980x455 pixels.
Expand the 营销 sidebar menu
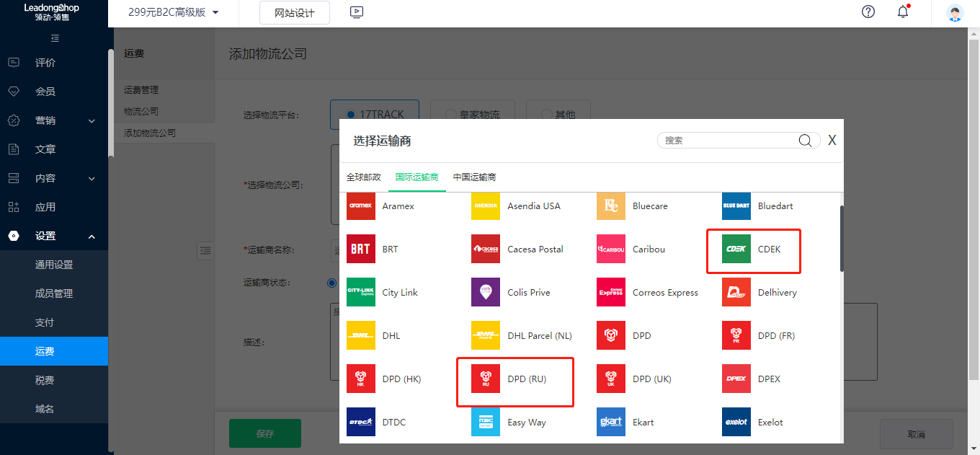54,120
